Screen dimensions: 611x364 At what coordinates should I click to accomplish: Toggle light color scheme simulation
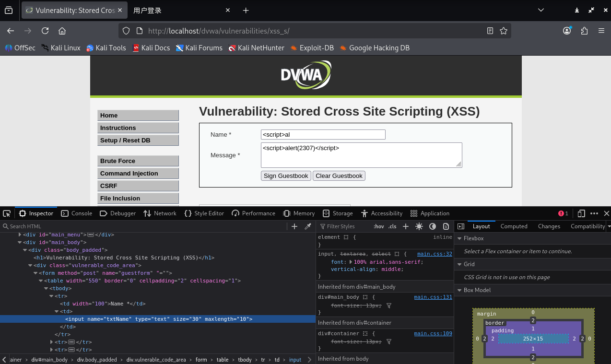click(x=419, y=226)
